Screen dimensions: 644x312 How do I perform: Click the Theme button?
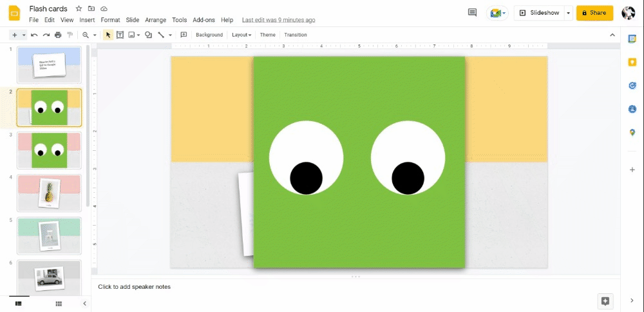tap(267, 35)
